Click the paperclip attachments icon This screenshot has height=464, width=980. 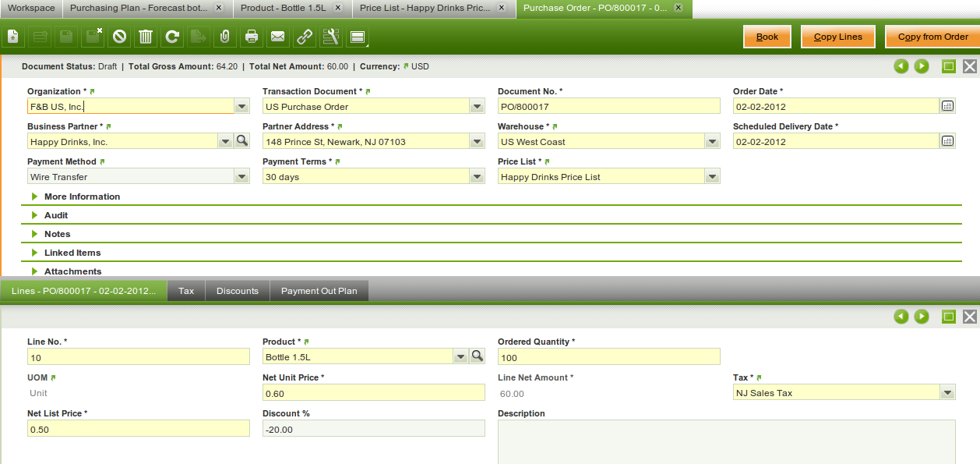point(224,37)
